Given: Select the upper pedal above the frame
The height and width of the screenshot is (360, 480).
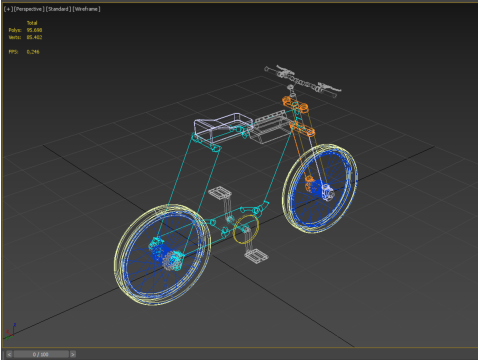Looking at the screenshot, I should tap(220, 193).
